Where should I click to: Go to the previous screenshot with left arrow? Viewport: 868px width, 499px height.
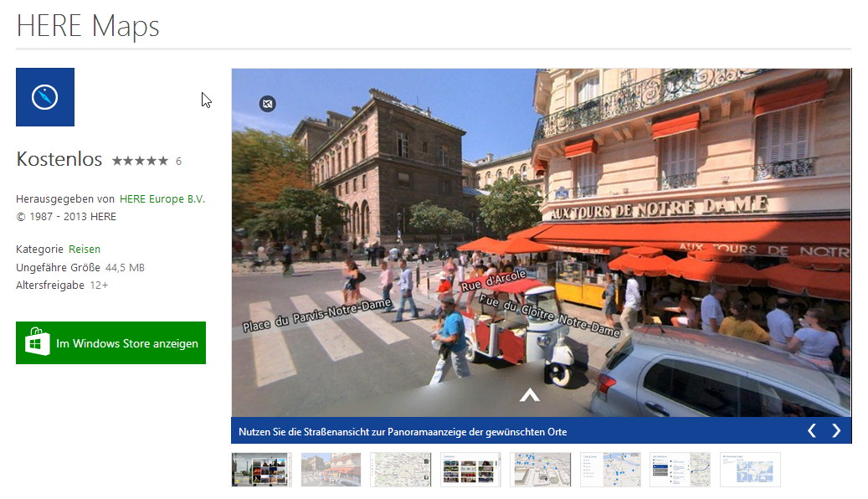tap(812, 430)
